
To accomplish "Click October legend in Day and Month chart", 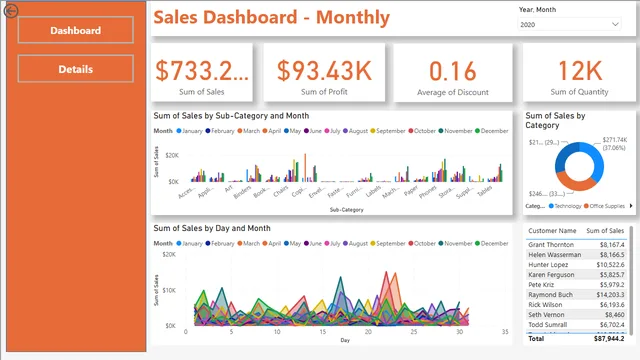I will 422,244.
